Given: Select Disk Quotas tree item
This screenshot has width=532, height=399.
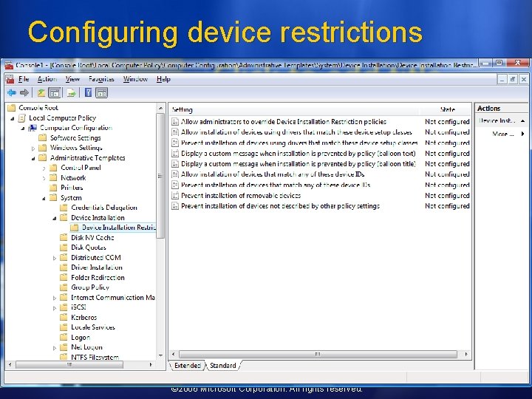Looking at the screenshot, I should (x=89, y=248).
